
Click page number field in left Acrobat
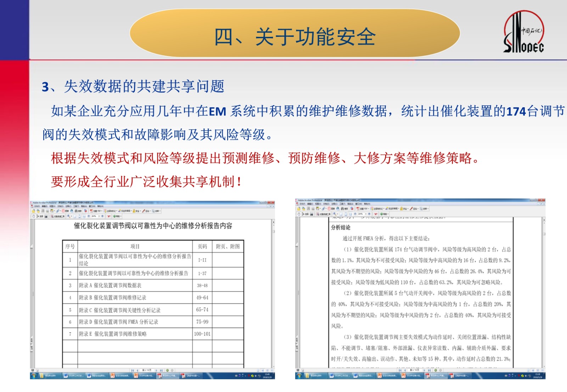coord(147,370)
